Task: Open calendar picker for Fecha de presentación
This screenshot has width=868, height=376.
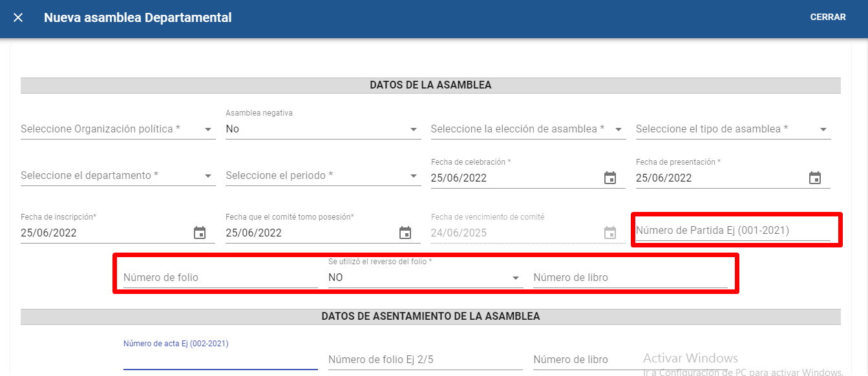Action: [814, 178]
